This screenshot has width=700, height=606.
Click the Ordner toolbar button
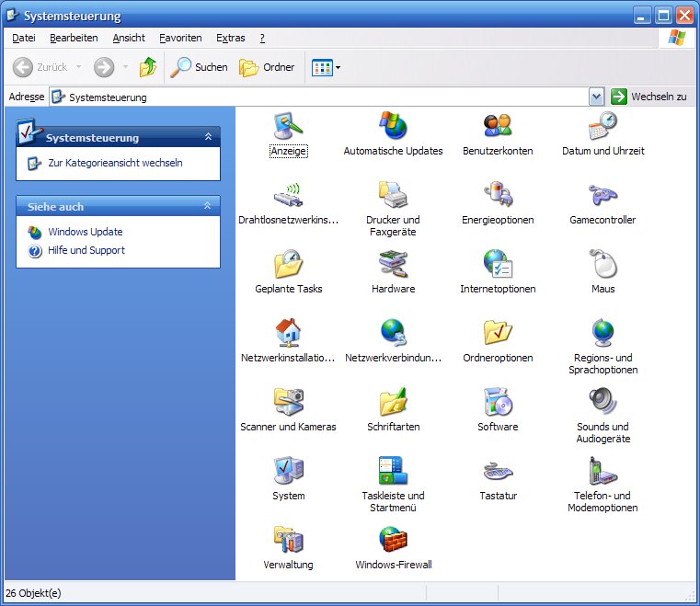point(267,67)
